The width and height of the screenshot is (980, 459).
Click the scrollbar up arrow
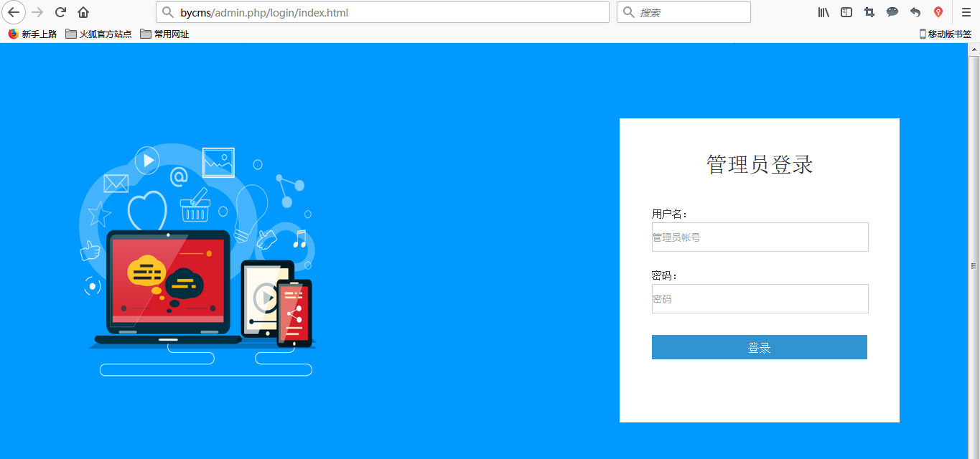[974, 49]
